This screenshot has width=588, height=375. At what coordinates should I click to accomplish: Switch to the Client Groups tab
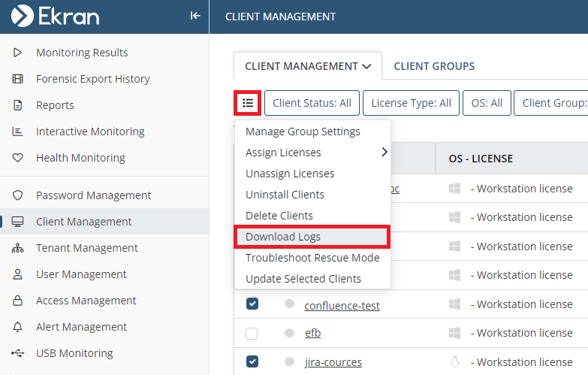tap(434, 66)
